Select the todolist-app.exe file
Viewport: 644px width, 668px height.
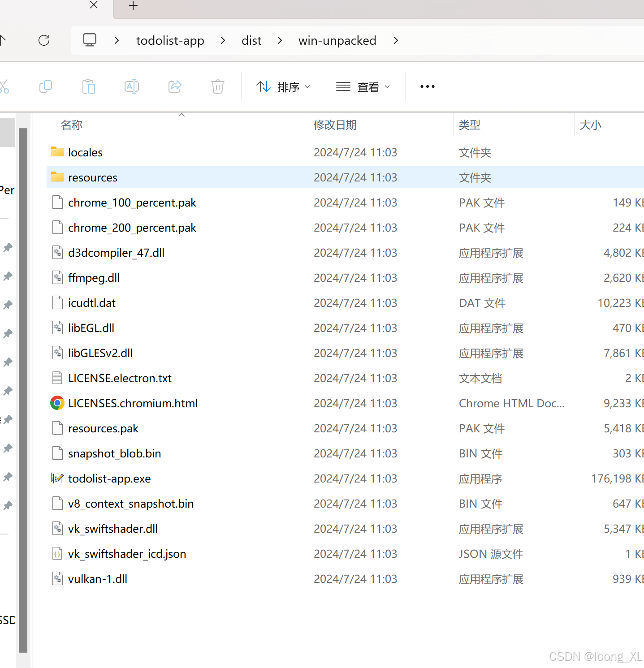coord(109,478)
